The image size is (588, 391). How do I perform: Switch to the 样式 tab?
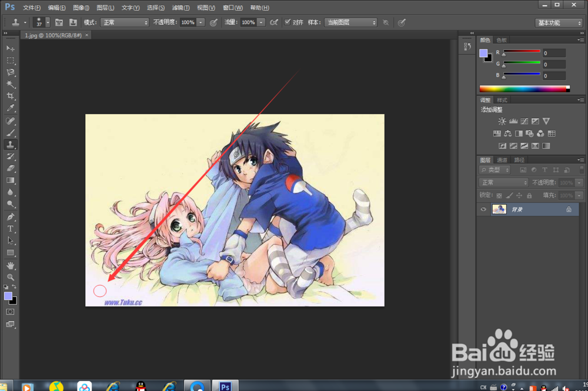coord(502,100)
